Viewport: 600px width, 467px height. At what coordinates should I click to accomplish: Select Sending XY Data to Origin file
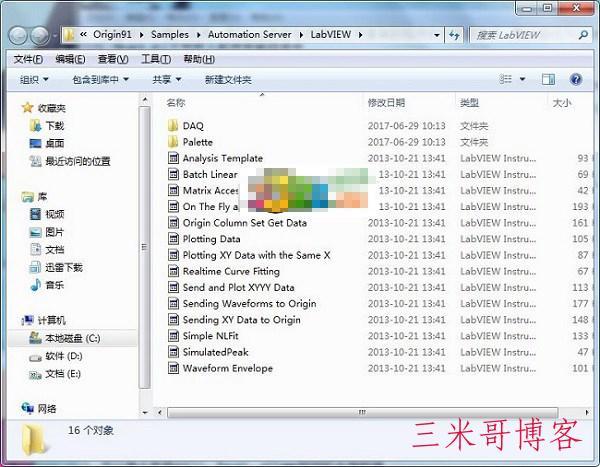tap(241, 320)
